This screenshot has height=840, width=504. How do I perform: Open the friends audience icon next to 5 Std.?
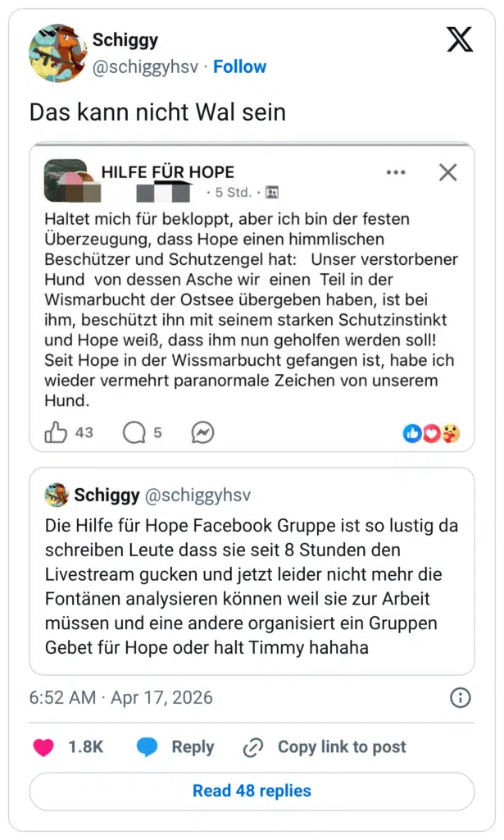[271, 191]
